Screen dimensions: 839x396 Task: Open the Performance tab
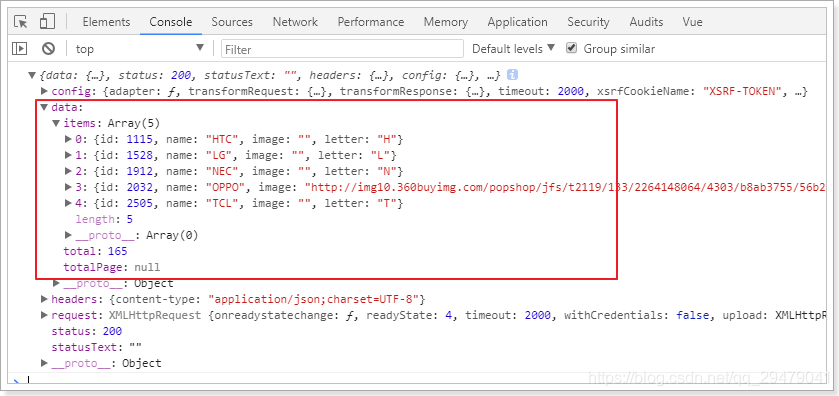point(371,22)
